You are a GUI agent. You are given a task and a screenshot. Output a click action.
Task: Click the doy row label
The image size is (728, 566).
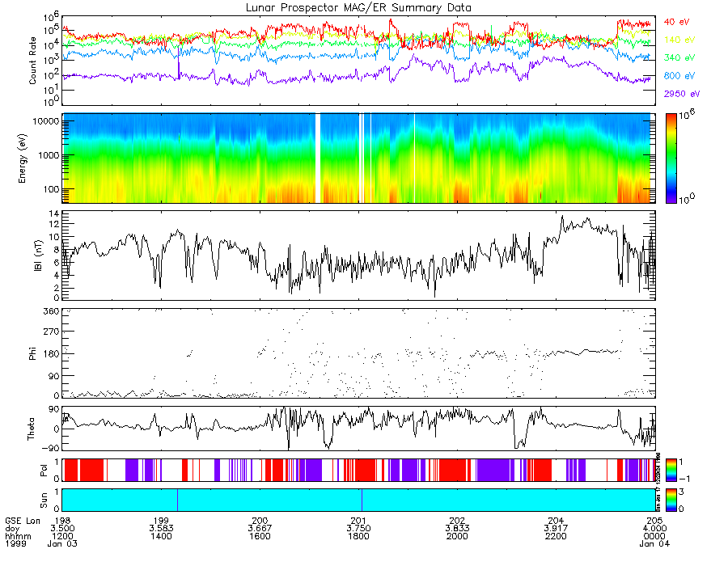(12, 529)
